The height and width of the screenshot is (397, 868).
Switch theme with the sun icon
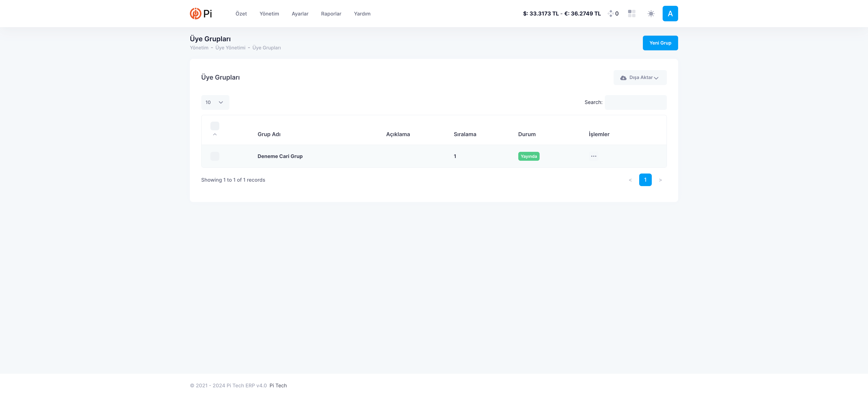(x=651, y=14)
